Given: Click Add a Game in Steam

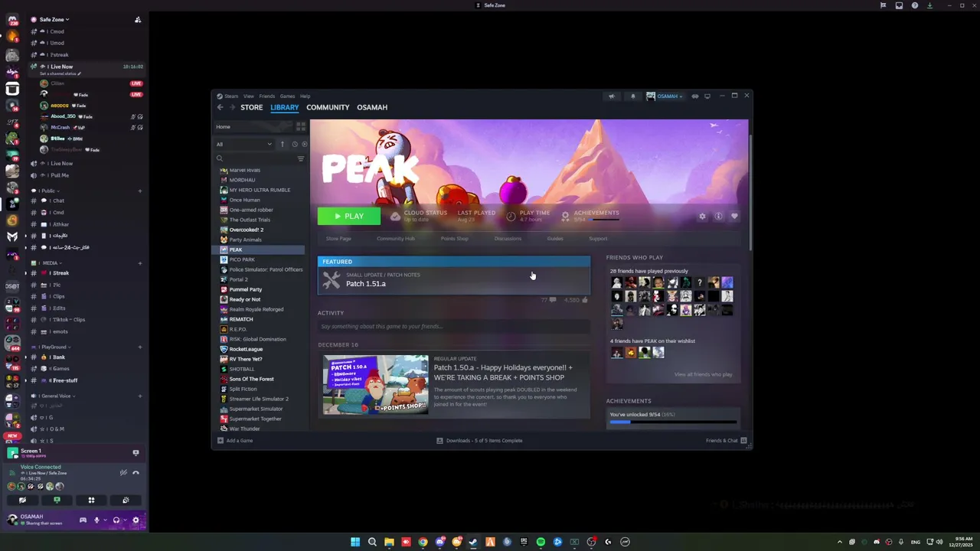Looking at the screenshot, I should [235, 441].
